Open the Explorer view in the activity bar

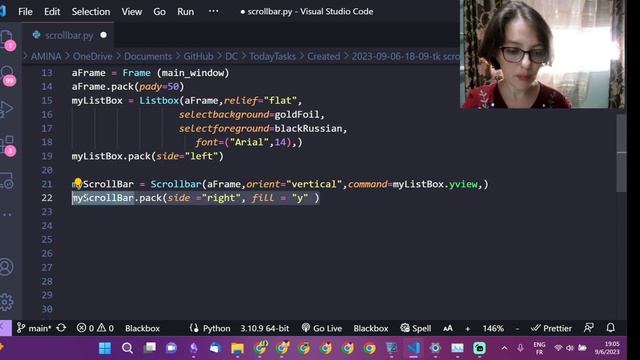coord(7,39)
